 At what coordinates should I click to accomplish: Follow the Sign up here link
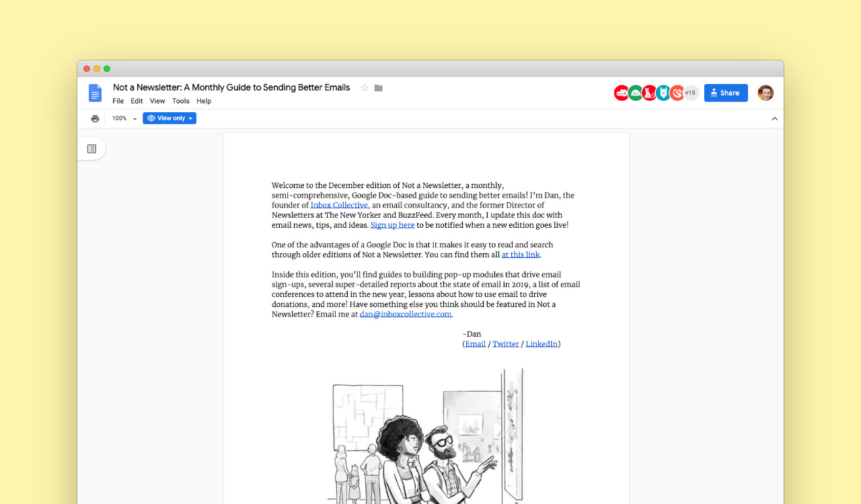pyautogui.click(x=392, y=225)
